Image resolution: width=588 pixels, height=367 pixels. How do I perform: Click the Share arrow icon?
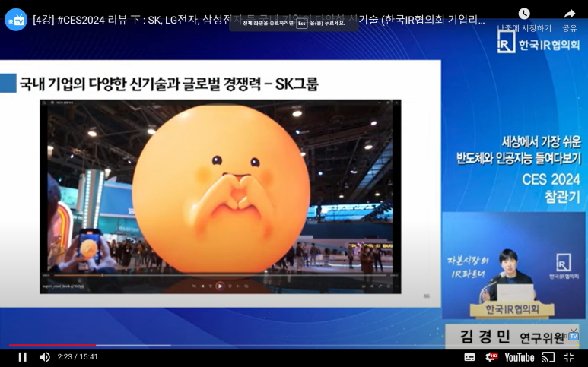pos(570,14)
